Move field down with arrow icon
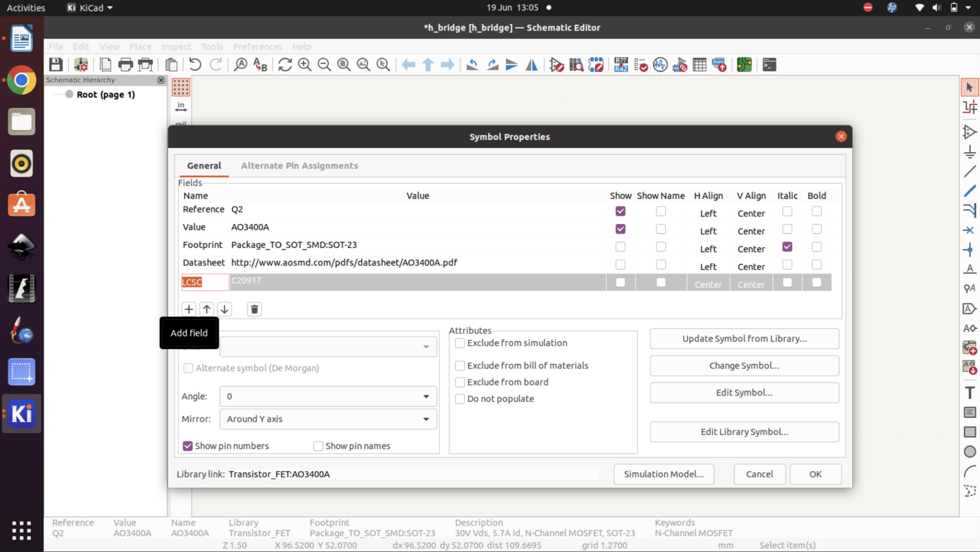Screen dimensions: 980x552 click(224, 309)
